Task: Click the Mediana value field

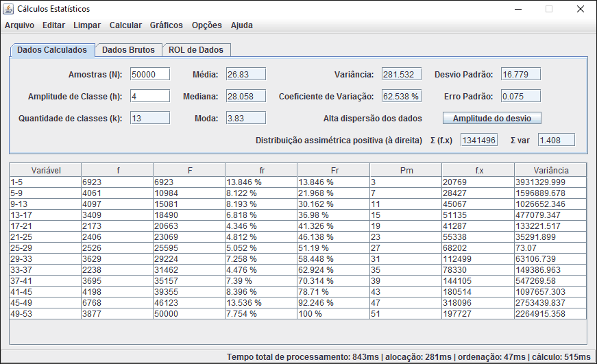Action: click(x=246, y=96)
